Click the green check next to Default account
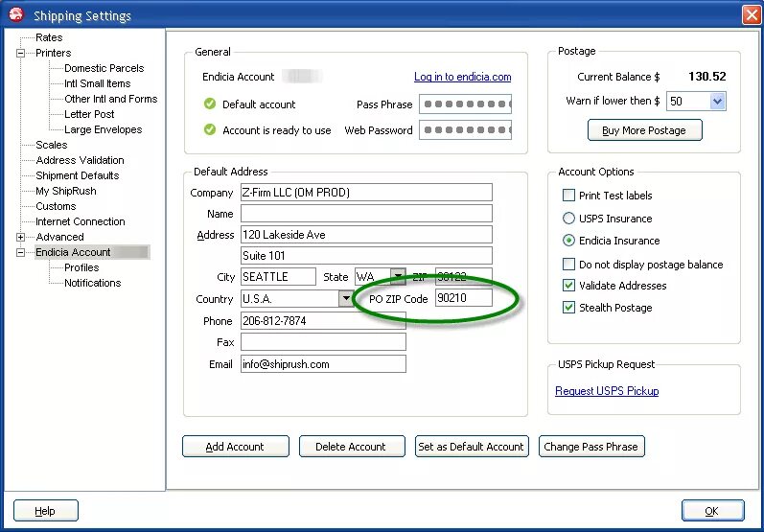764x532 pixels. coord(210,104)
